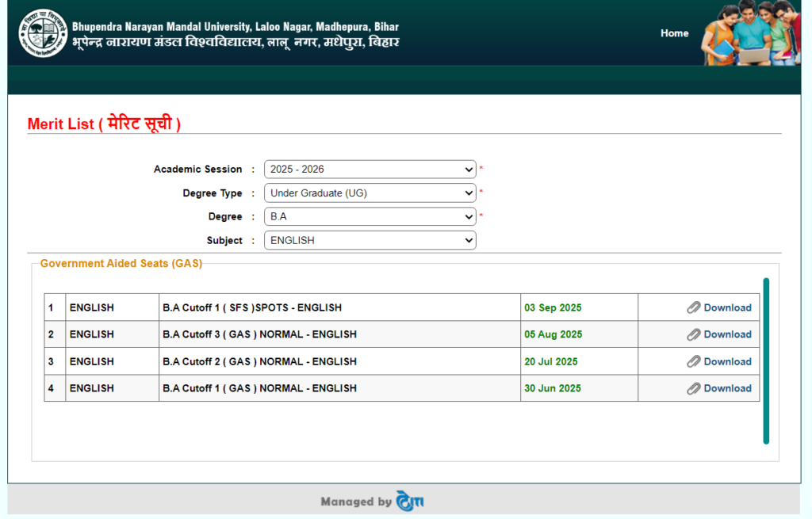Select text B.A Cutoff 3 ( GAS ) NORMAL - ENGLISH

(259, 335)
